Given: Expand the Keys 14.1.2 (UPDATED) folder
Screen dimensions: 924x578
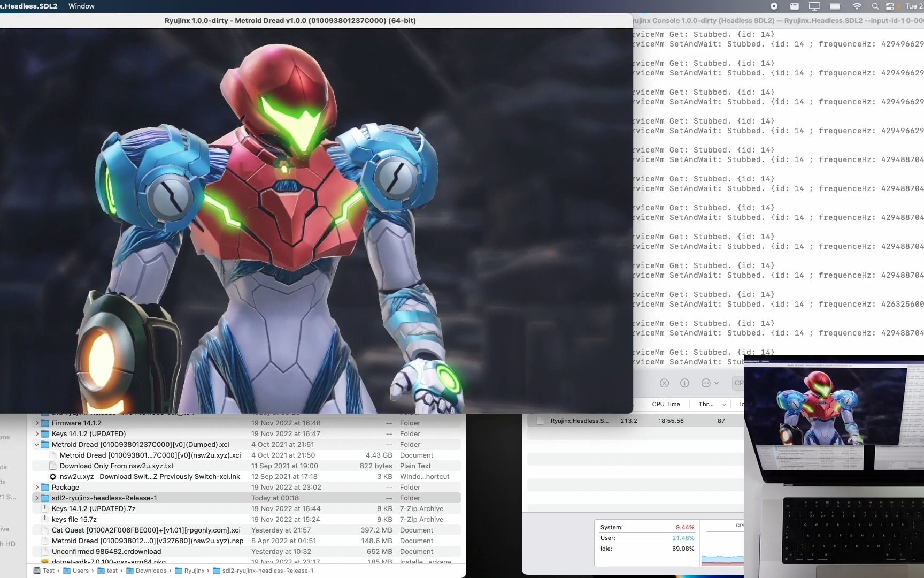Looking at the screenshot, I should pos(37,434).
